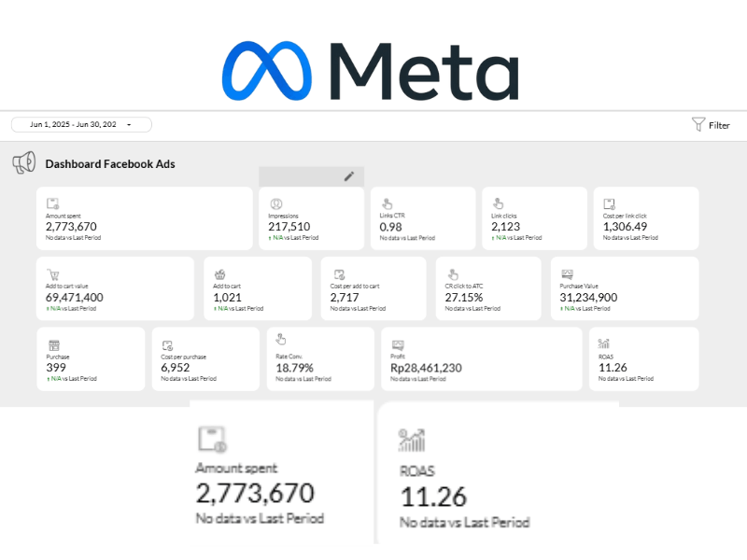Select the value 27.15%
Image resolution: width=747 pixels, height=560 pixels.
pyautogui.click(x=464, y=298)
